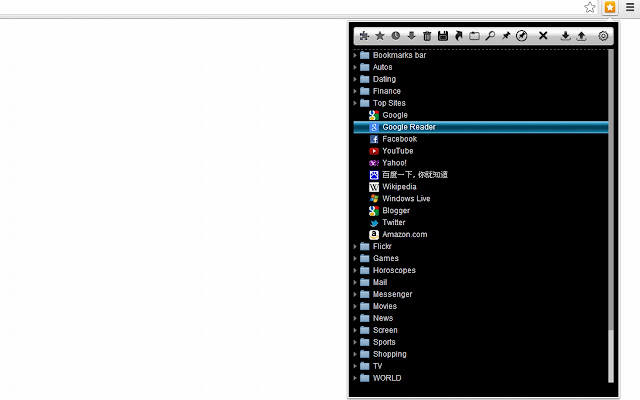Open the Amazon.com bookmark
The image size is (640, 400).
tap(480, 234)
